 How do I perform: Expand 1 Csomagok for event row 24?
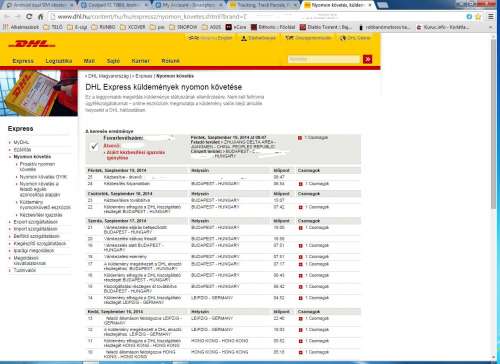[314, 184]
